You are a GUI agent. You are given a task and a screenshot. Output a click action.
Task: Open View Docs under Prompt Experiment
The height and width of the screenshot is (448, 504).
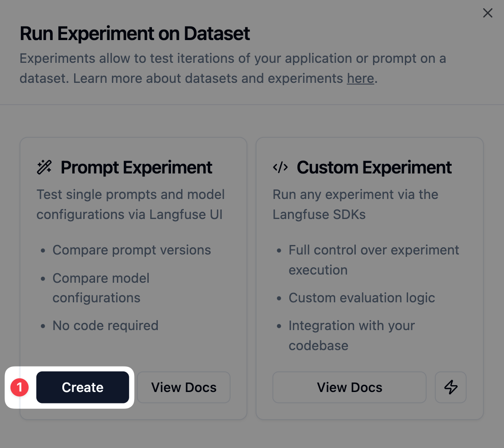[x=184, y=387]
